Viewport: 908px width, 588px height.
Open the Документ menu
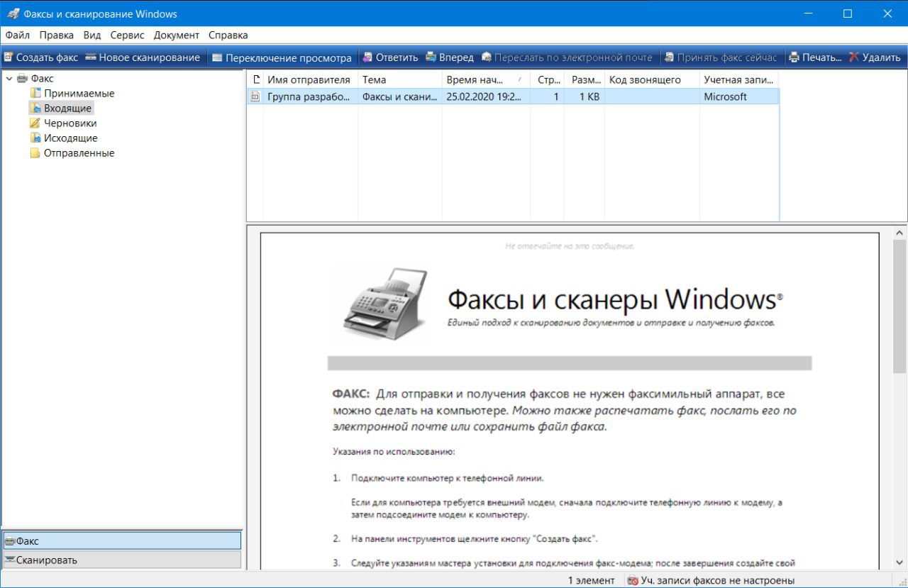click(x=177, y=35)
